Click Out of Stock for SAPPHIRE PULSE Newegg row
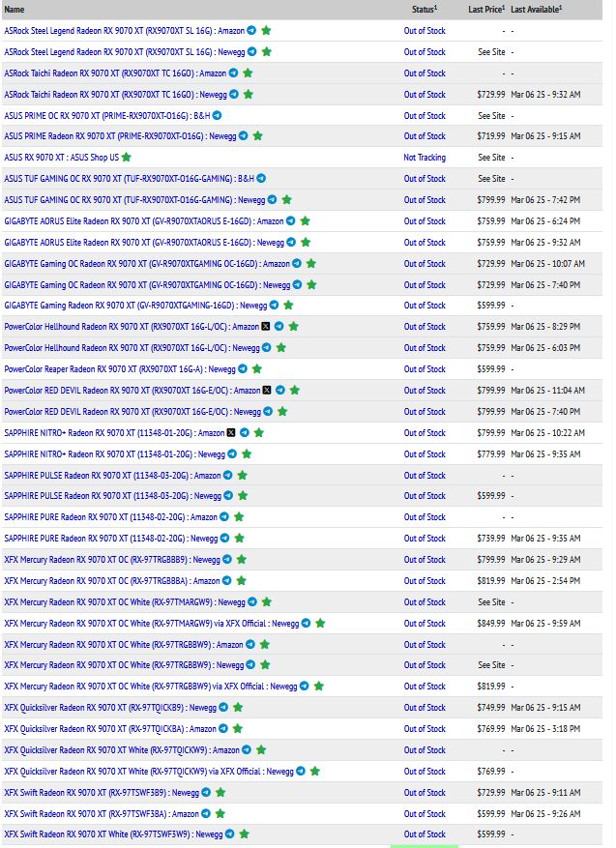 (x=425, y=496)
